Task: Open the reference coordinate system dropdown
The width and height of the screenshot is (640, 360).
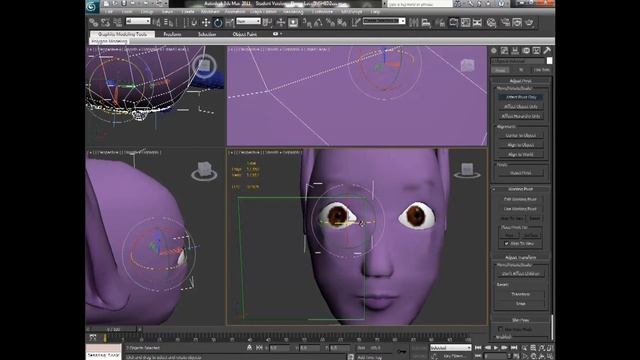Action: [248, 21]
